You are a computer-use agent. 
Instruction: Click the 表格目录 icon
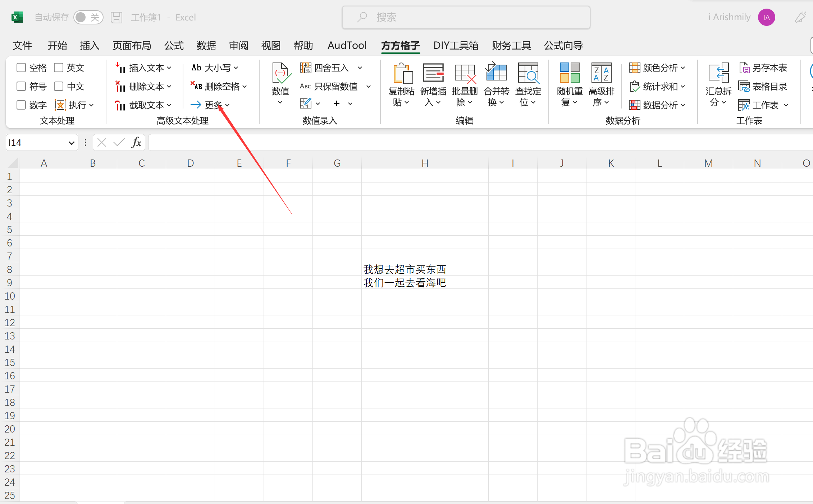pos(744,86)
